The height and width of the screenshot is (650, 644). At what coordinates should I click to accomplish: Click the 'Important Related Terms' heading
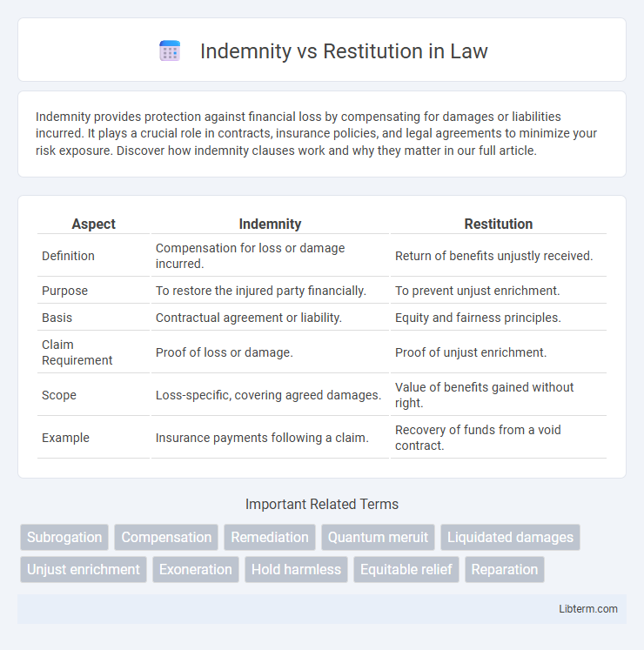tap(322, 504)
